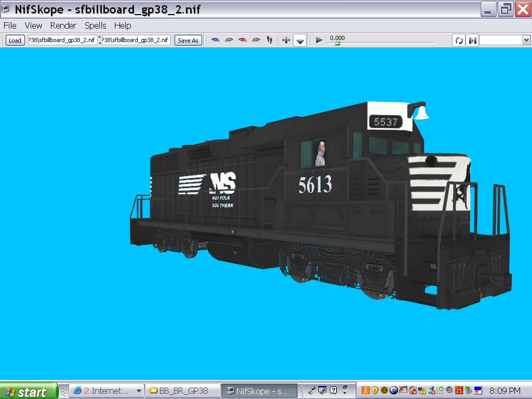
Task: Toggle the down-triangle toolbar button
Action: (300, 41)
